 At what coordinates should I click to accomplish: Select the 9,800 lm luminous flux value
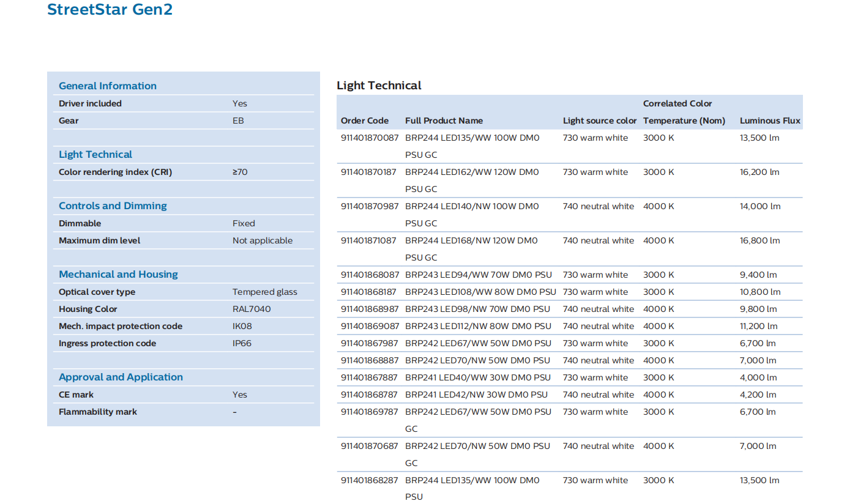758,309
